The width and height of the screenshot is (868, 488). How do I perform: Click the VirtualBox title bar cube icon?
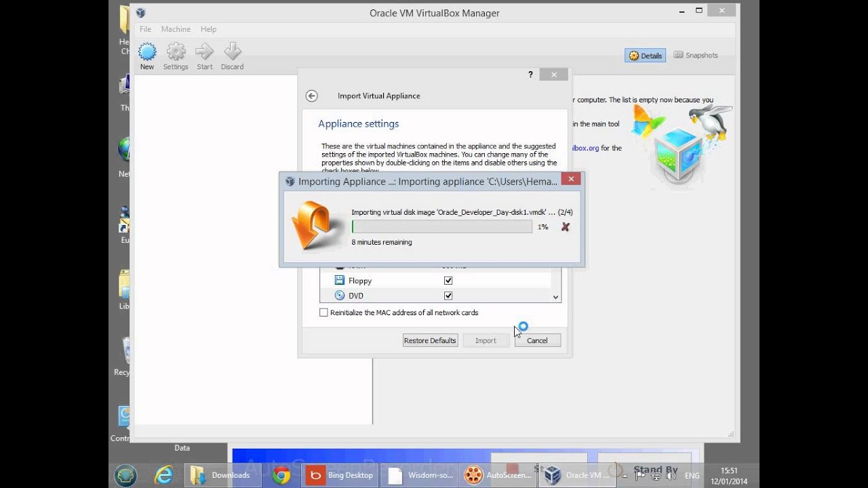[140, 13]
